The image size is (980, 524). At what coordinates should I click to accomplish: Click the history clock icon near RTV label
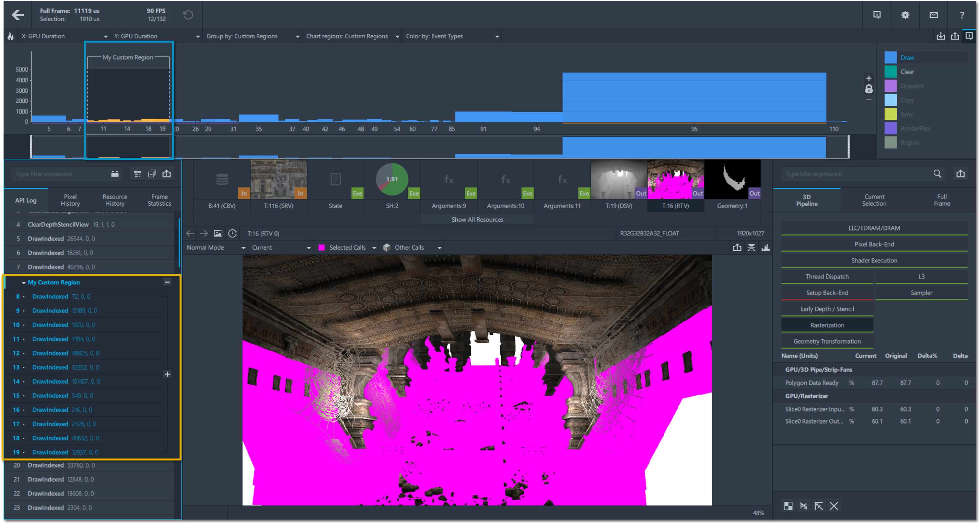[232, 234]
